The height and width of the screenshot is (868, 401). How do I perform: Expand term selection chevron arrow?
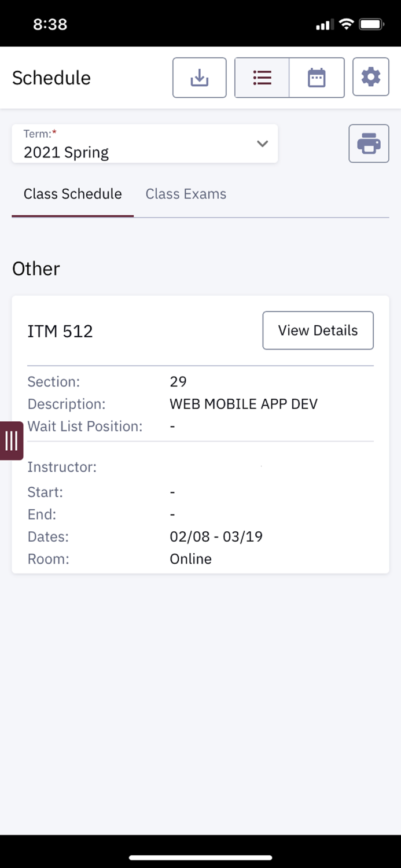262,144
